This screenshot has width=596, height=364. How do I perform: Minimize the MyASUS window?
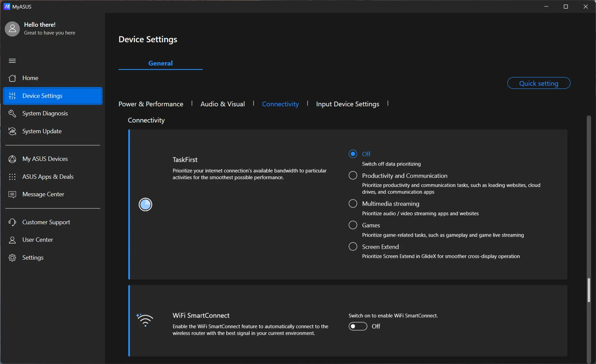pos(546,7)
